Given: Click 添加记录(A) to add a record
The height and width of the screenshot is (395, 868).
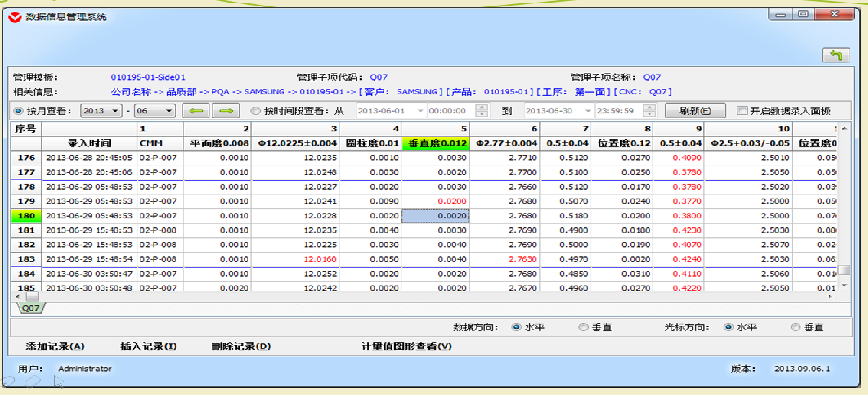Looking at the screenshot, I should click(55, 346).
